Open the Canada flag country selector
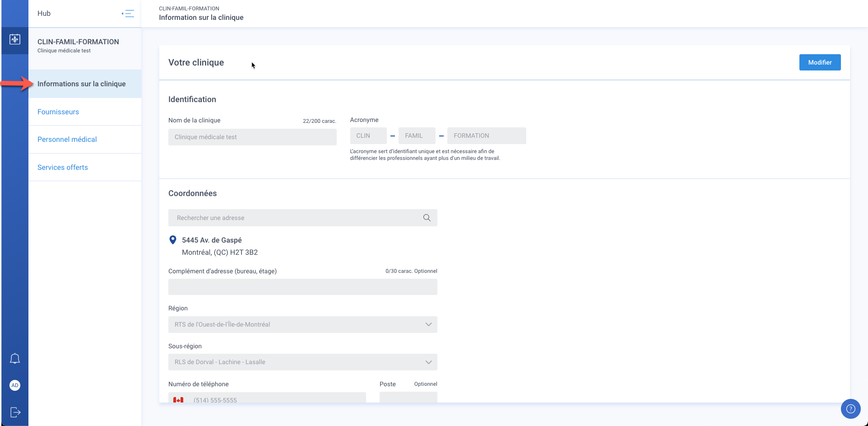This screenshot has height=426, width=868. [x=178, y=400]
